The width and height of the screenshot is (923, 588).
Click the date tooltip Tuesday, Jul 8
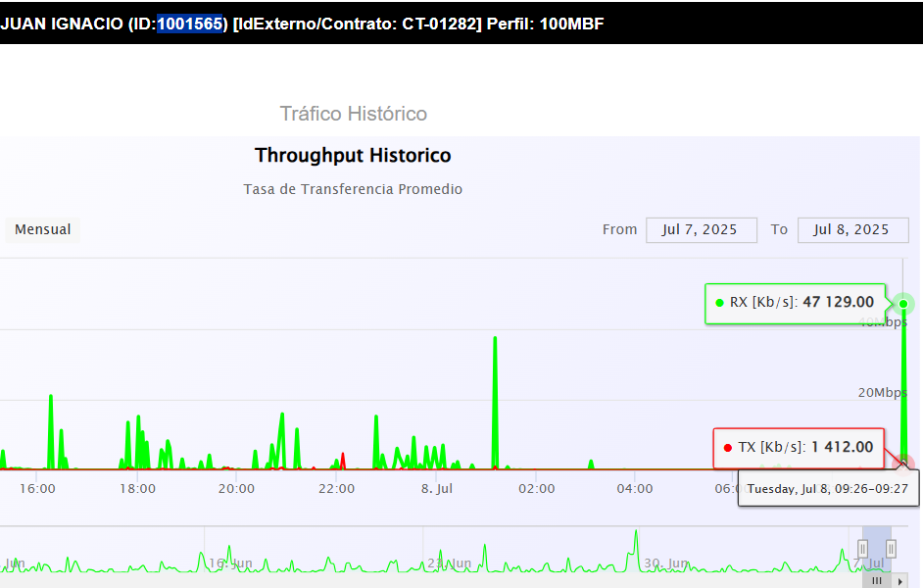pyautogui.click(x=828, y=488)
